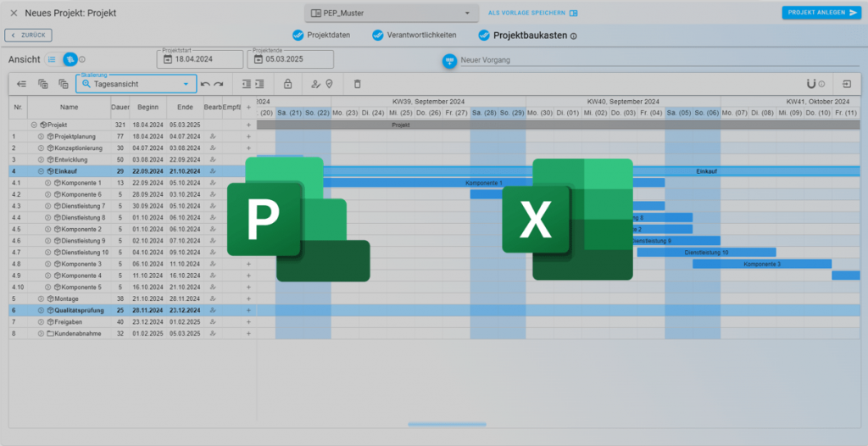
Task: Click the editor icon in Projektplanung row
Action: coord(213,137)
